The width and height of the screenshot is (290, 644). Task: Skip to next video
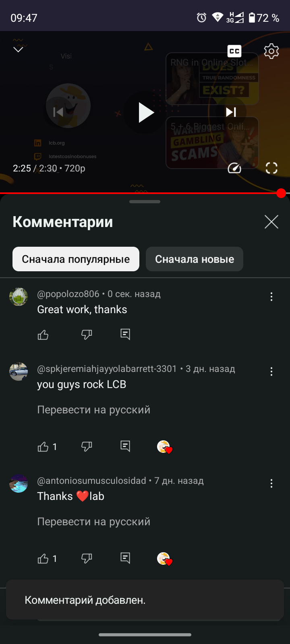(231, 112)
